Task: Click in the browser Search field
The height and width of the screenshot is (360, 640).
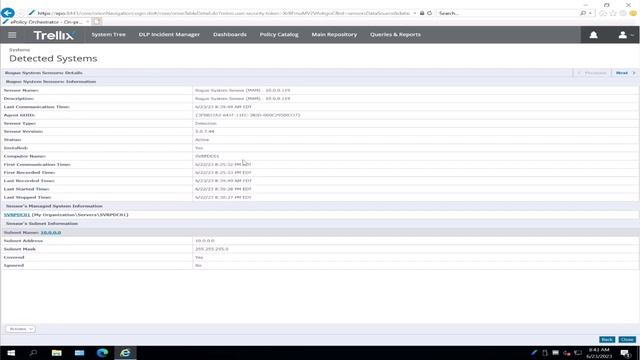Action: (x=508, y=13)
